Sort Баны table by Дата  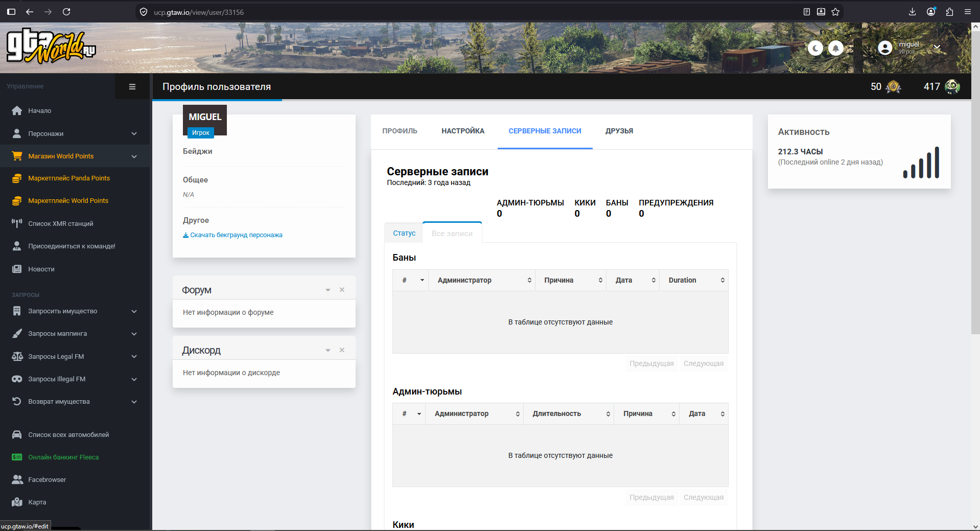(x=633, y=280)
